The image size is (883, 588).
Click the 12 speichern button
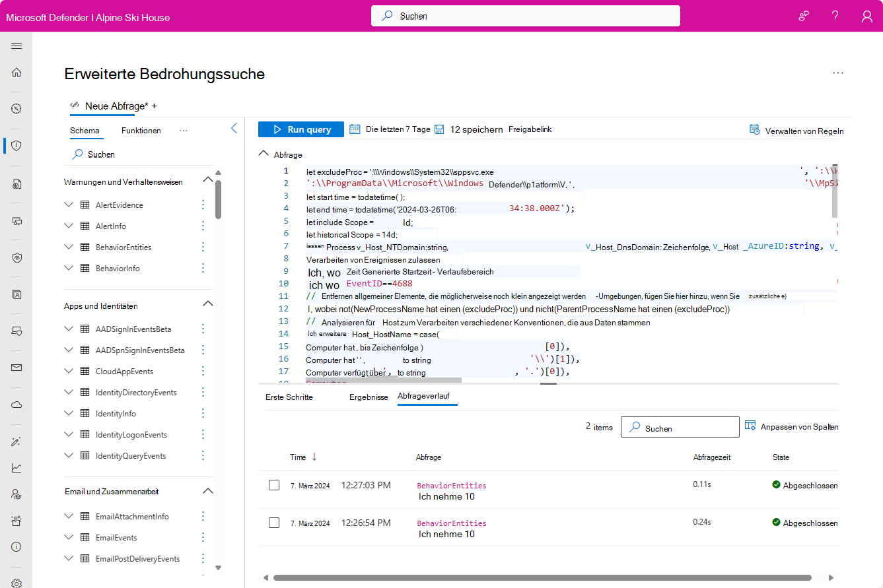point(476,129)
